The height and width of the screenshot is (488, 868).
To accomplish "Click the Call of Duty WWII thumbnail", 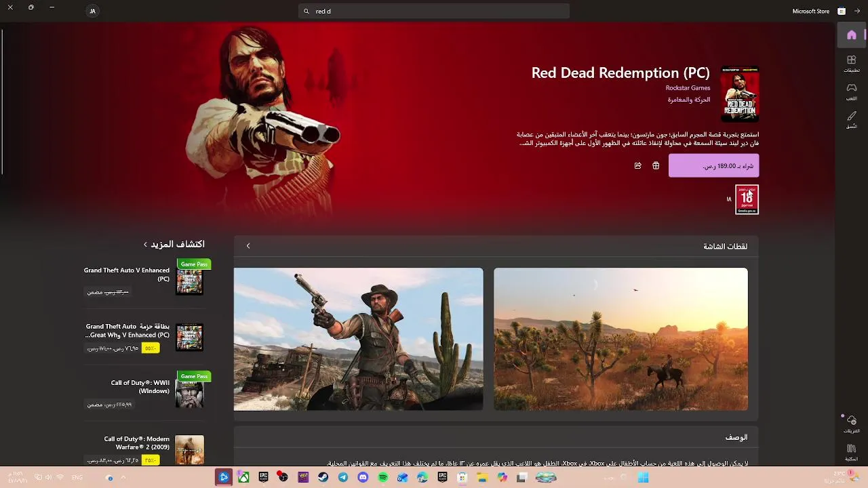I will (189, 394).
